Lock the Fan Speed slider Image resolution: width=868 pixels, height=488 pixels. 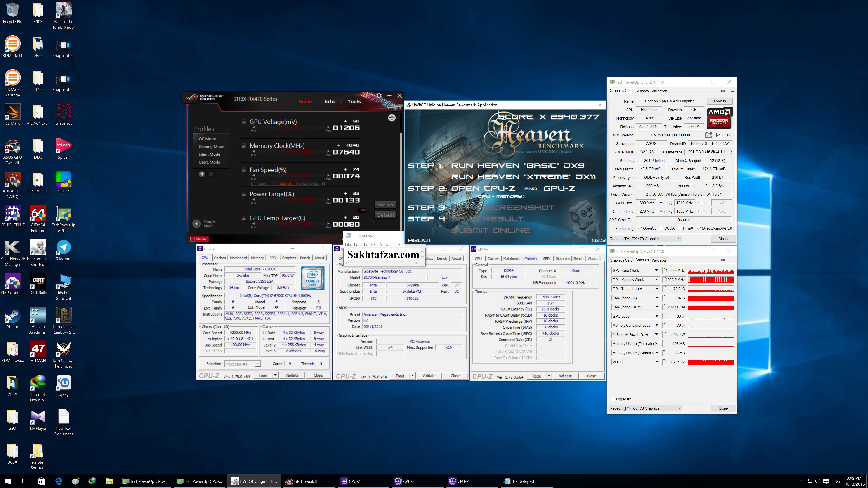(x=244, y=170)
